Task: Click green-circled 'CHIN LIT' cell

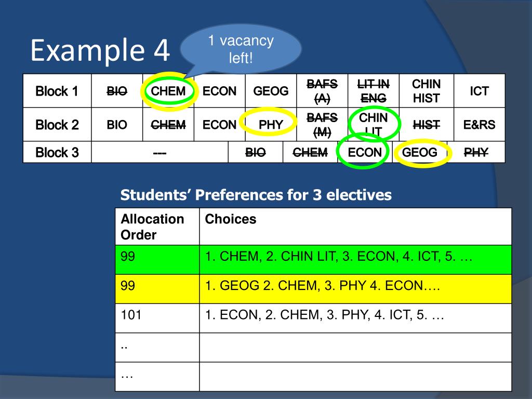Action: [373, 125]
